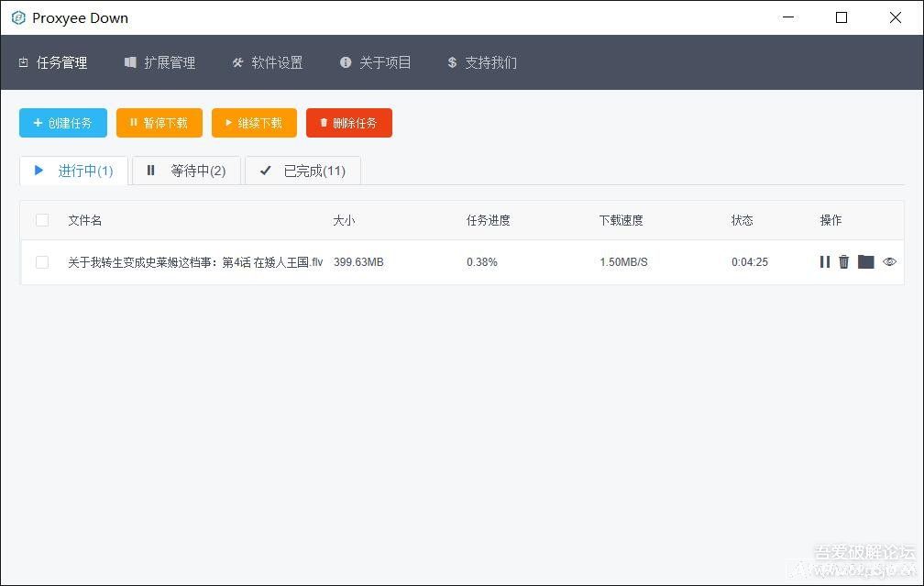Click the book icon beside 扩展管理
924x586 pixels.
tap(129, 62)
